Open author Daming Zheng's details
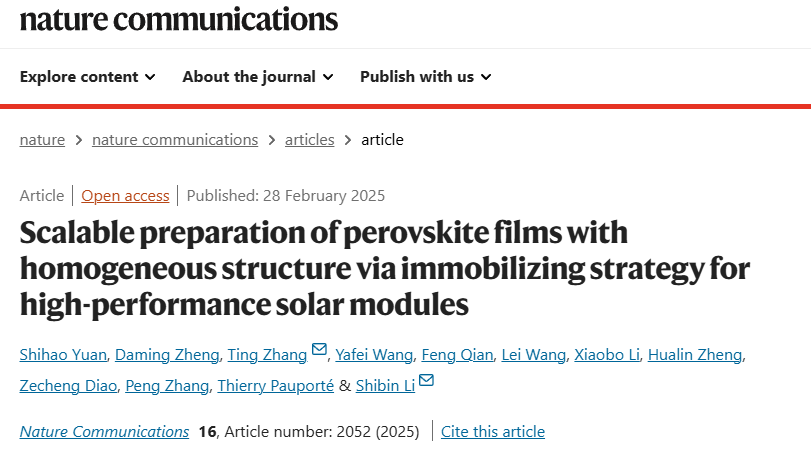 (166, 354)
